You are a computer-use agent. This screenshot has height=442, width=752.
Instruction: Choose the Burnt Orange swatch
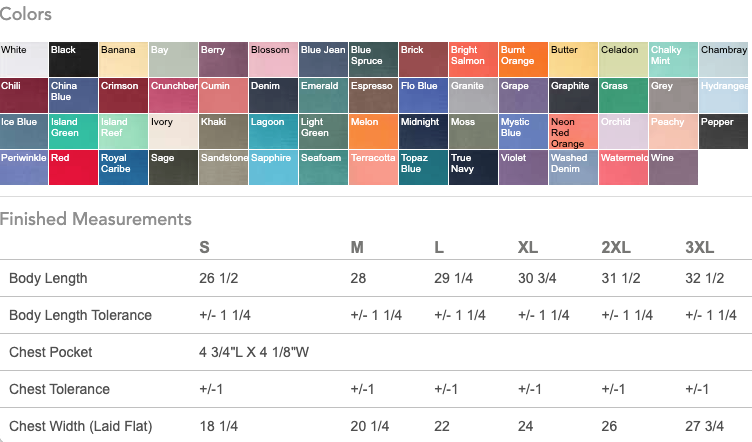click(x=523, y=59)
